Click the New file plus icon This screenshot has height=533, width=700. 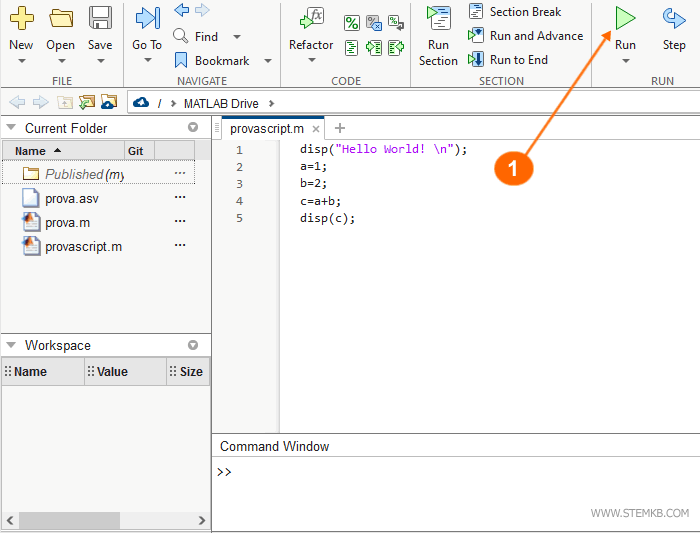point(21,18)
